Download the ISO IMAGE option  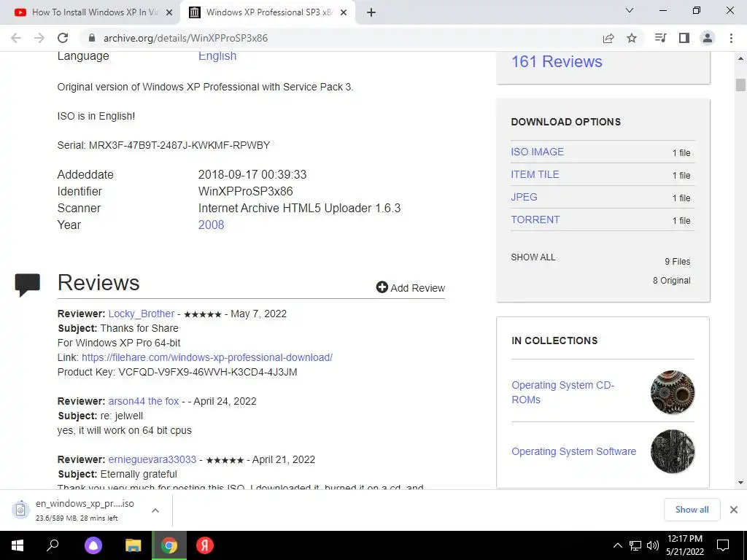538,152
